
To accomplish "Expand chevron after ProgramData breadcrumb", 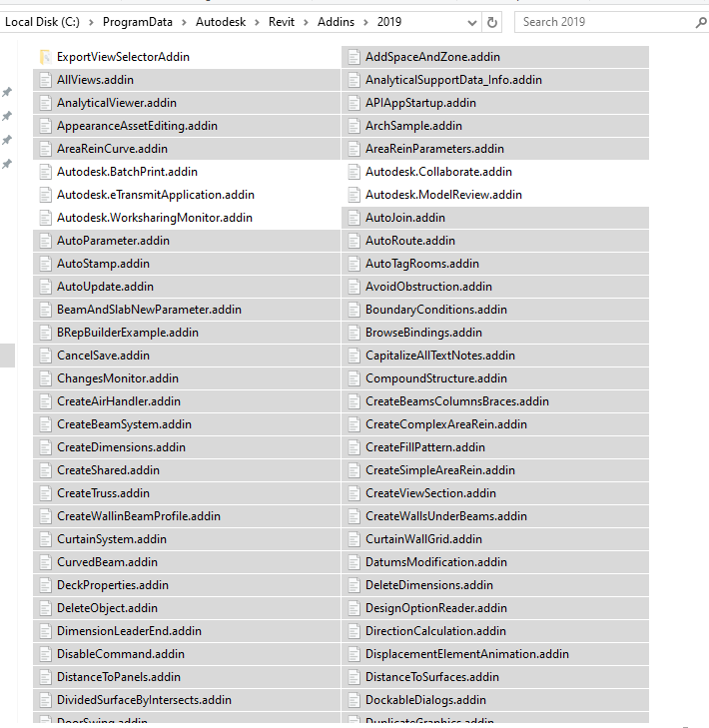I will [184, 22].
